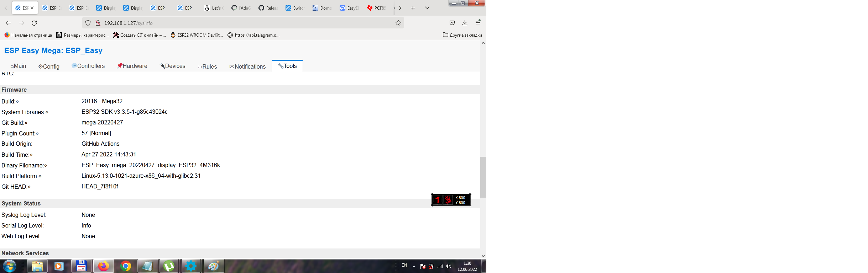The width and height of the screenshot is (868, 273).
Task: Switch to Firefox on the taskbar
Action: pos(103,266)
